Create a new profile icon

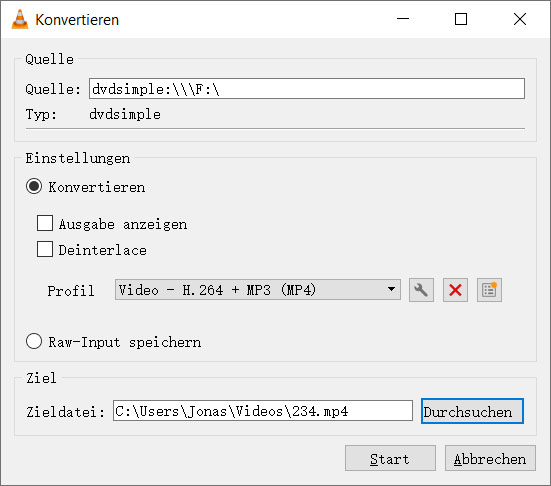pos(489,290)
